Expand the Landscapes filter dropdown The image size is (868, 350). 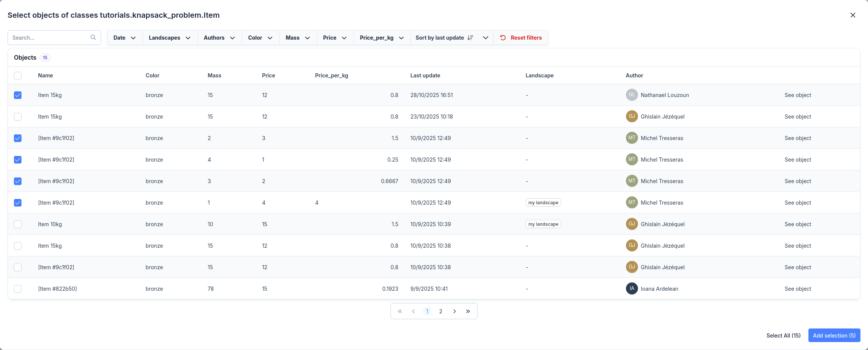click(x=170, y=38)
